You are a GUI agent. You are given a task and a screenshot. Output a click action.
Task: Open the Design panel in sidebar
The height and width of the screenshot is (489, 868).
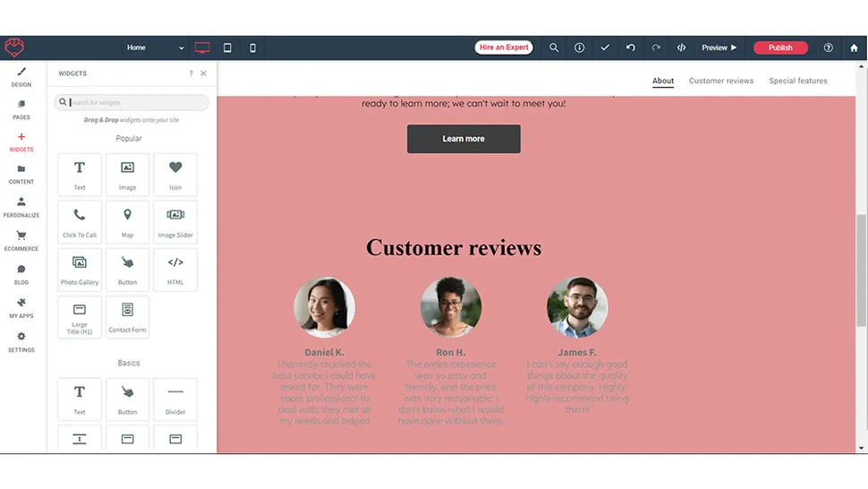click(x=21, y=77)
